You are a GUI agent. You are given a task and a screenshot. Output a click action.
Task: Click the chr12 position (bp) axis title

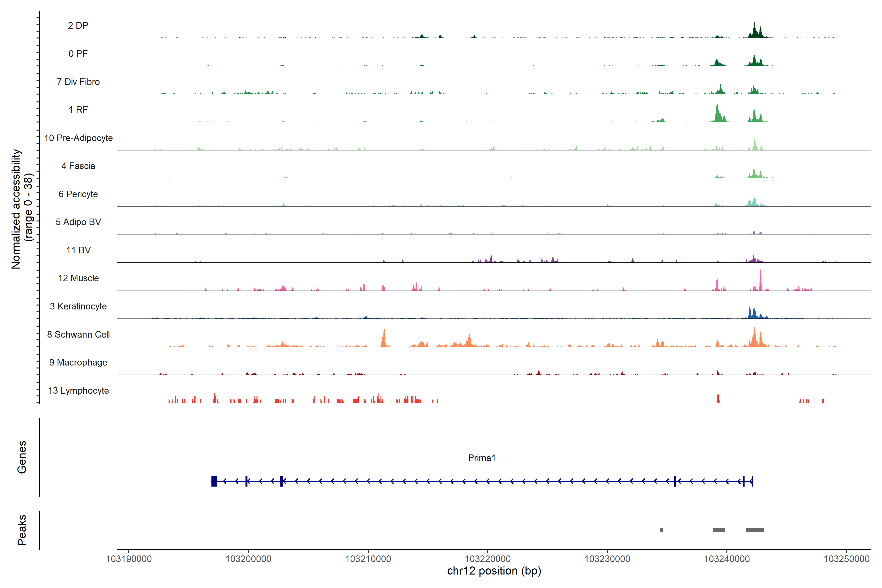click(494, 571)
